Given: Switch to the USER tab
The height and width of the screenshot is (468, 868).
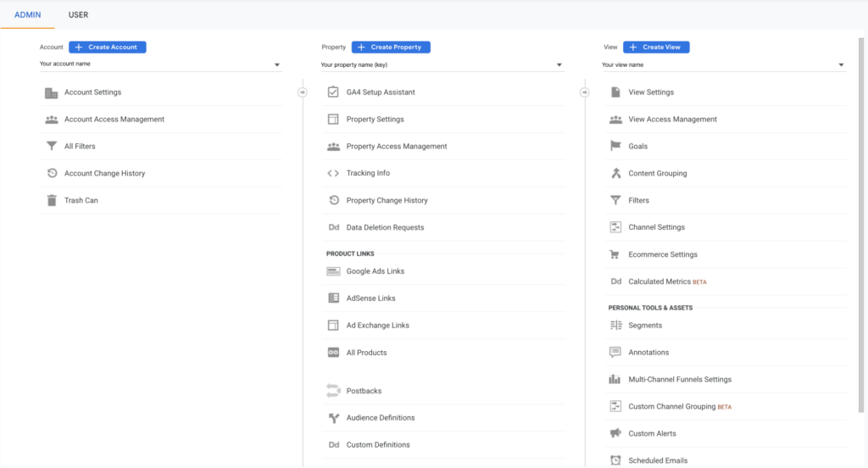Looking at the screenshot, I should tap(78, 14).
